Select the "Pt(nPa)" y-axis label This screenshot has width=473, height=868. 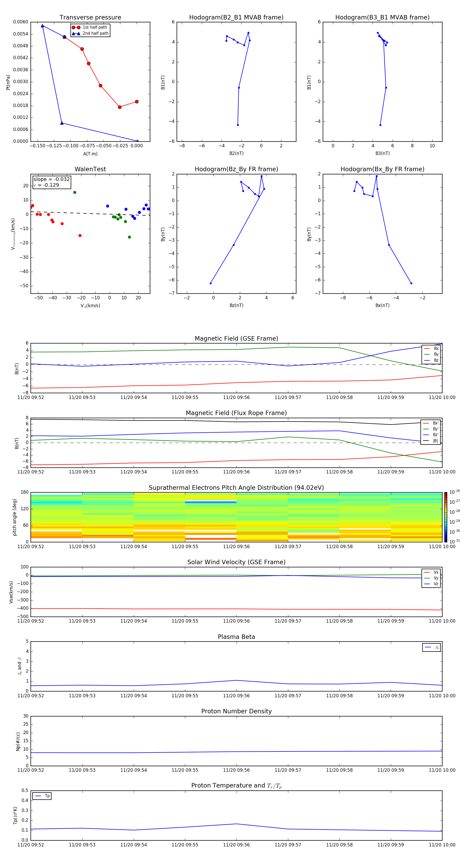[x=8, y=82]
